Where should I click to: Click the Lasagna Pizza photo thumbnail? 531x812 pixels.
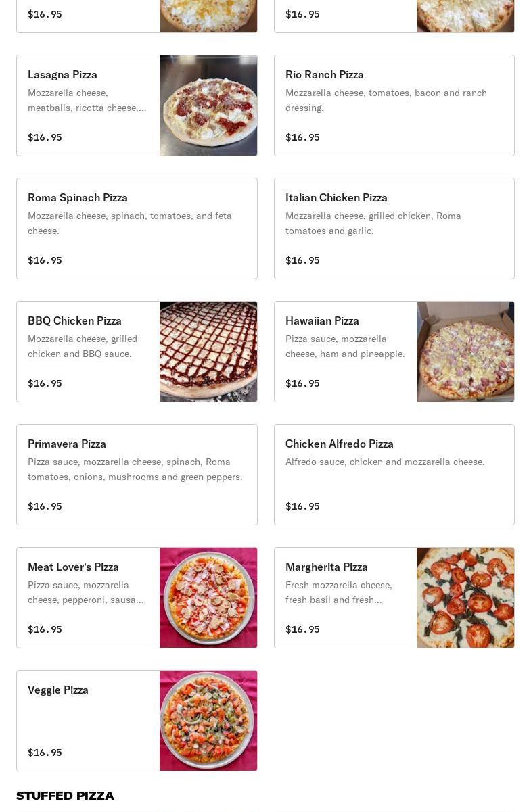(208, 105)
